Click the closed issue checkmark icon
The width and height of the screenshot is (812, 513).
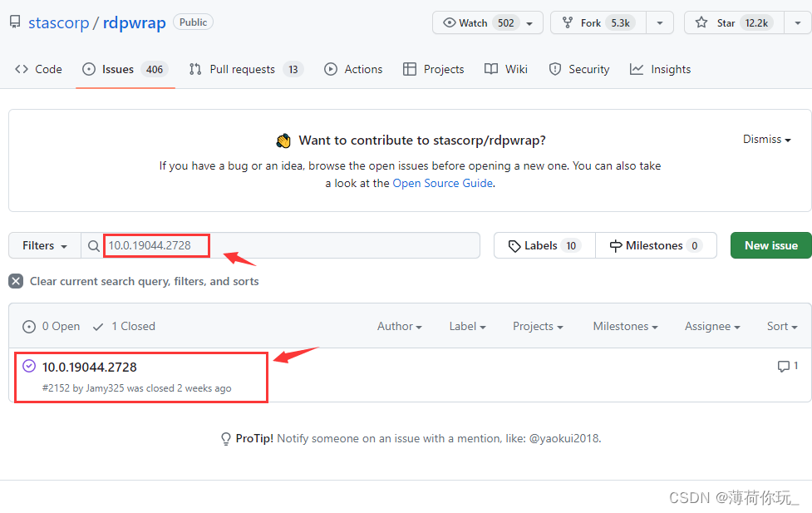pyautogui.click(x=29, y=367)
